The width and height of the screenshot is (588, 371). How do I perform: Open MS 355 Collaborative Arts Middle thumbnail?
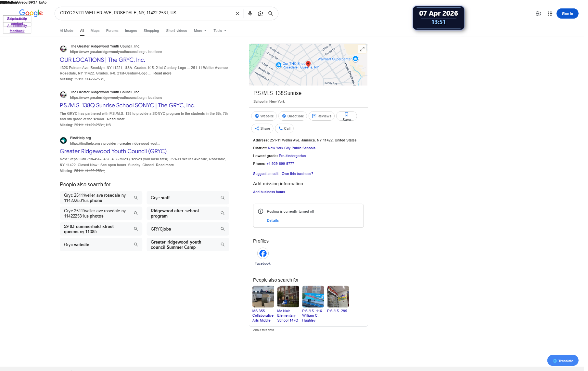[x=263, y=297]
